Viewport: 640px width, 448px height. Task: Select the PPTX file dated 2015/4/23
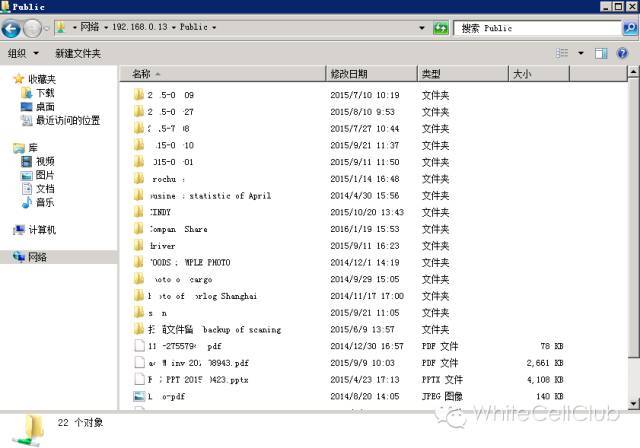pos(139,380)
